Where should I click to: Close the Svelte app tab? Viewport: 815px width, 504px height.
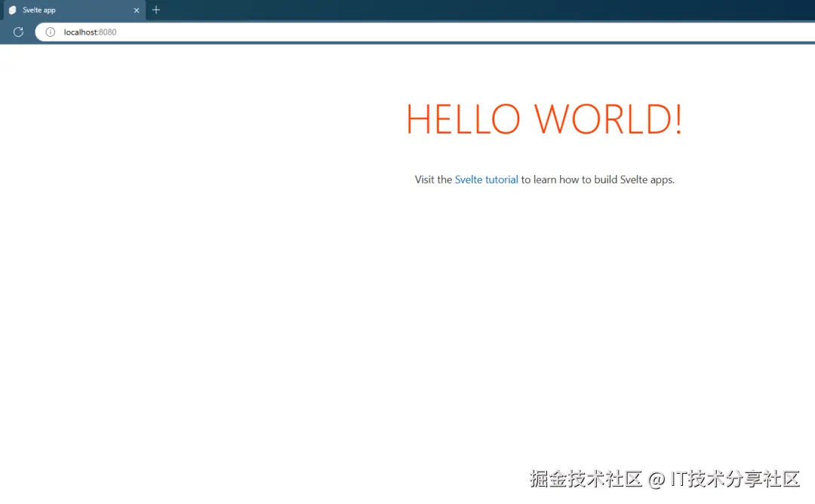pyautogui.click(x=136, y=11)
